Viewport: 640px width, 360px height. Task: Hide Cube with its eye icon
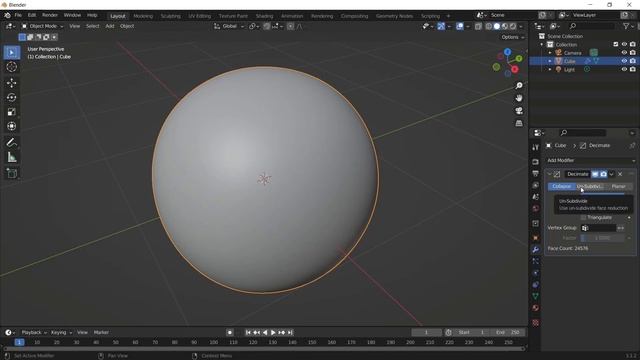coord(624,61)
